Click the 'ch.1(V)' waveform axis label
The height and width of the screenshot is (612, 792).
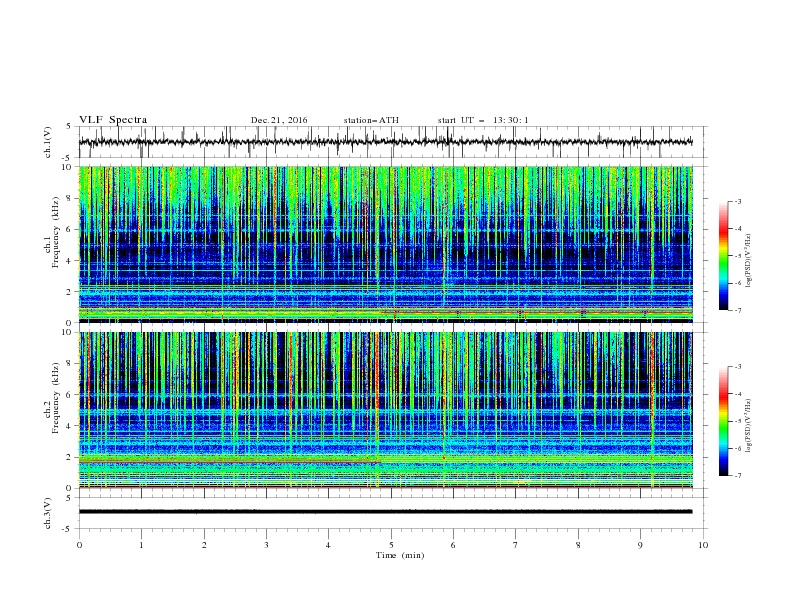pyautogui.click(x=48, y=142)
